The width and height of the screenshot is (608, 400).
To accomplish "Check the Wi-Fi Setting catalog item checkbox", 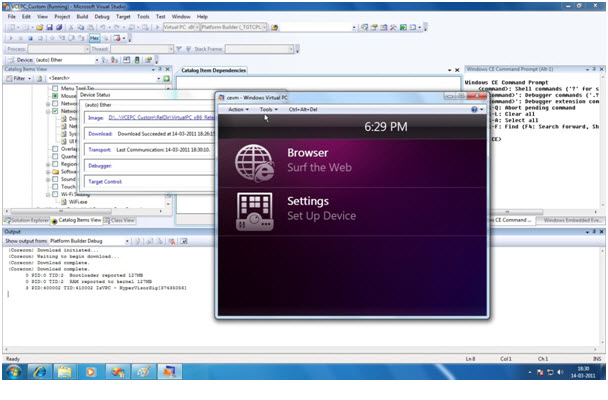I will pyautogui.click(x=55, y=194).
